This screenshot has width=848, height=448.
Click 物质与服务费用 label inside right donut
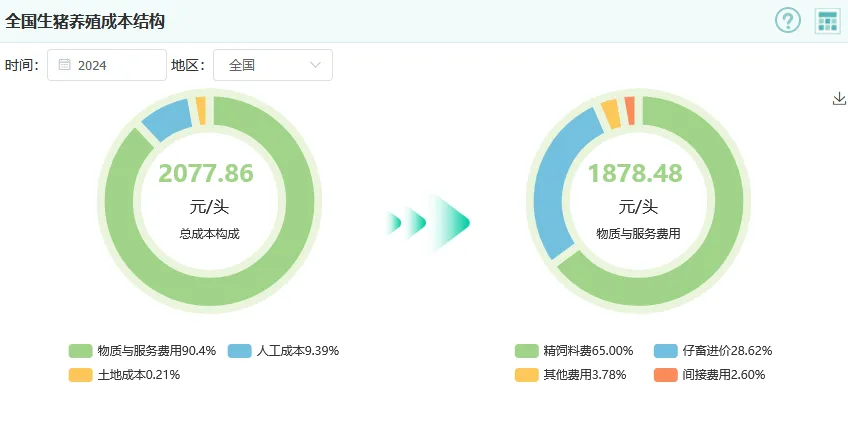pos(638,234)
